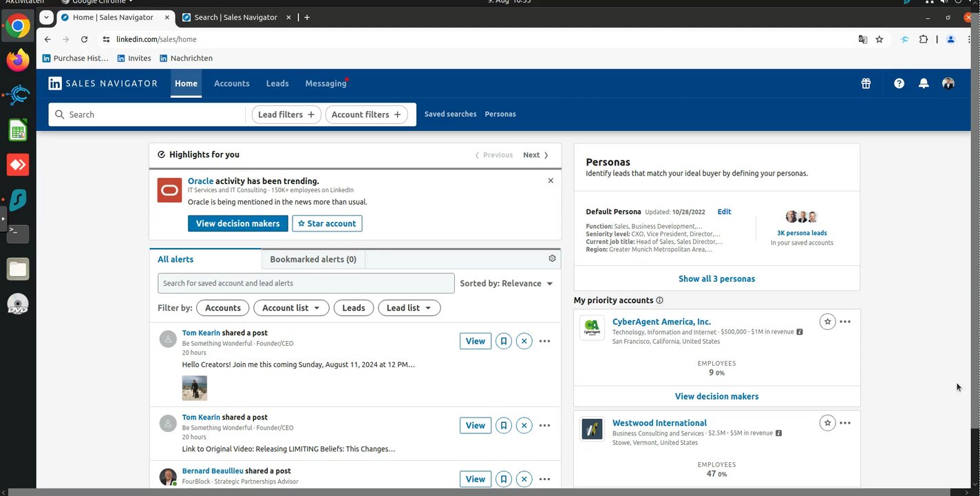Image resolution: width=980 pixels, height=496 pixels.
Task: Open the Chrome extensions puzzle icon
Action: pyautogui.click(x=924, y=39)
